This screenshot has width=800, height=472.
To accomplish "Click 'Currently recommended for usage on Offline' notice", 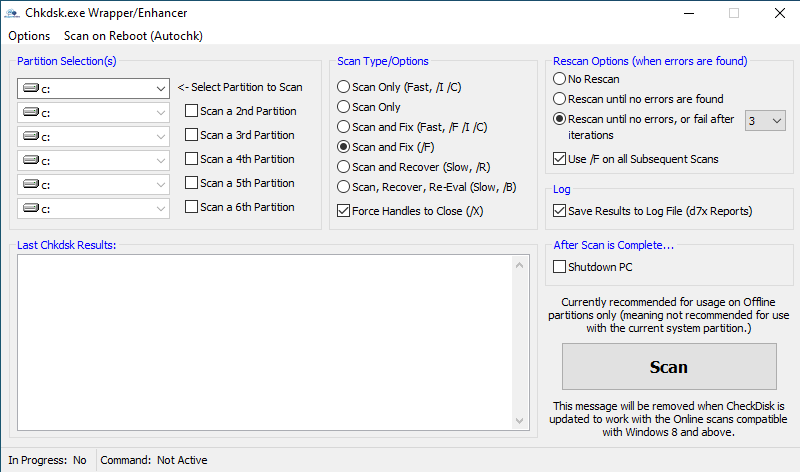I will (x=668, y=315).
